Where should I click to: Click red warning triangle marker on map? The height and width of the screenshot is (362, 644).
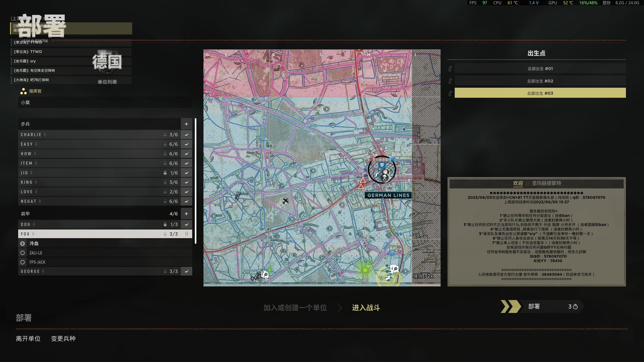[x=363, y=180]
